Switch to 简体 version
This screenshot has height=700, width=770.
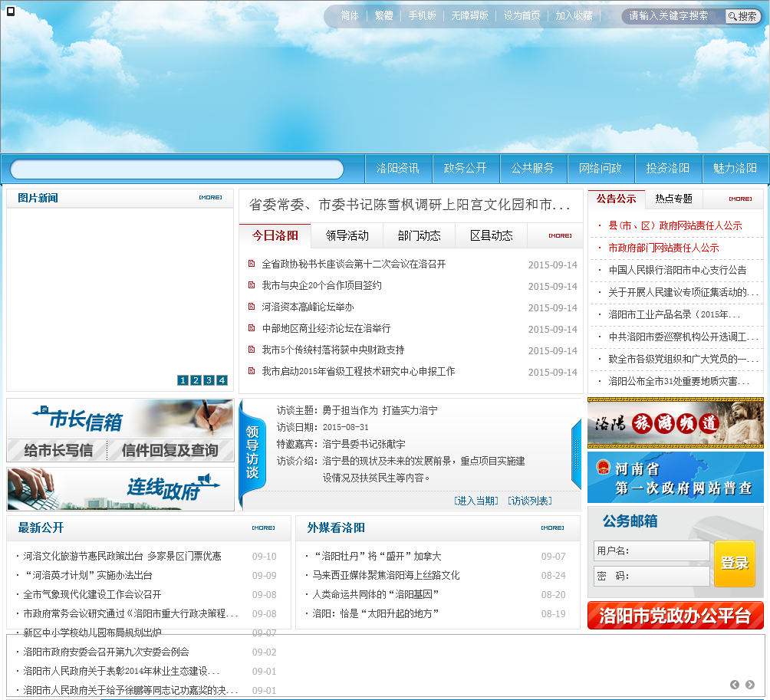(350, 15)
